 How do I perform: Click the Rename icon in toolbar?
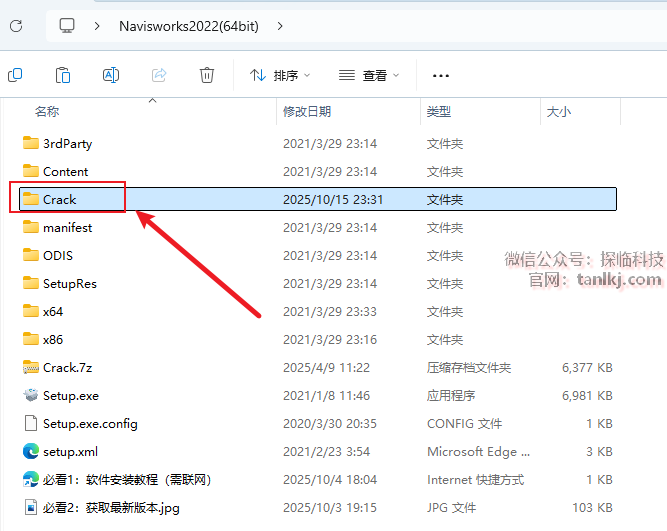(x=111, y=75)
